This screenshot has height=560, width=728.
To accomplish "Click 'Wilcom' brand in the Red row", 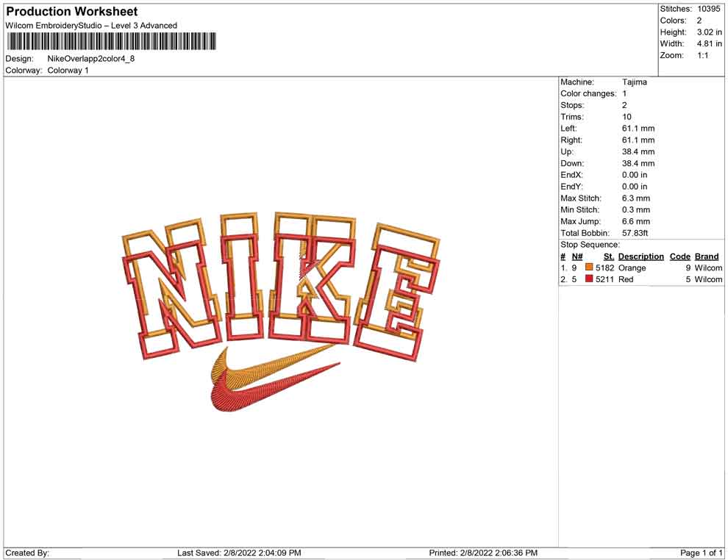I will click(x=708, y=279).
